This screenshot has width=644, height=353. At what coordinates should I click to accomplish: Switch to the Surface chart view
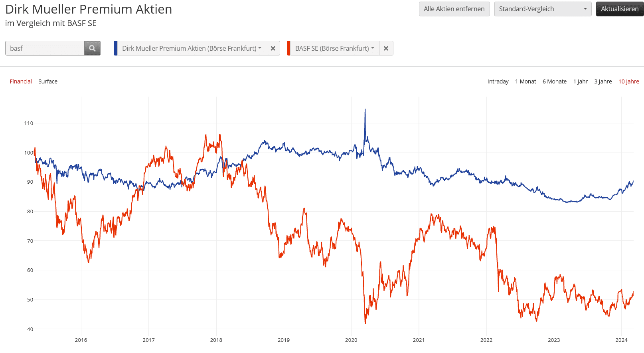[x=48, y=81]
